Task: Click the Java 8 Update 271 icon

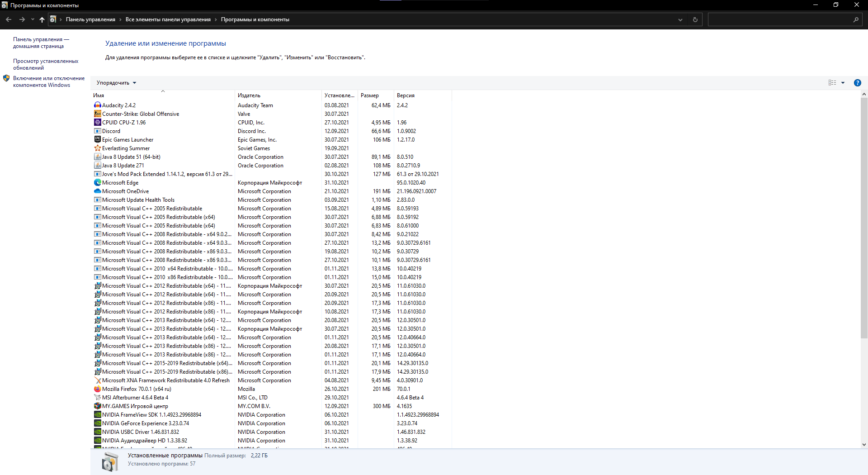Action: coord(97,166)
